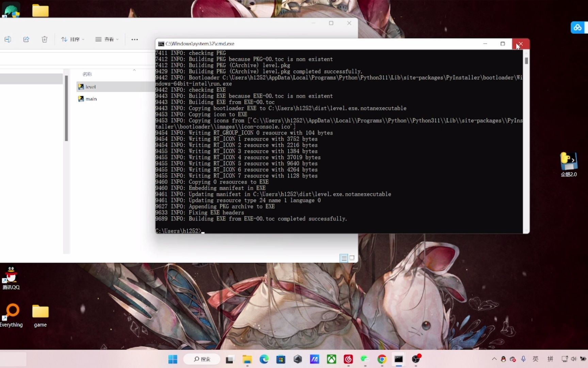588x368 pixels.
Task: Select the unlabeled folder at top of desktop
Action: point(40,10)
